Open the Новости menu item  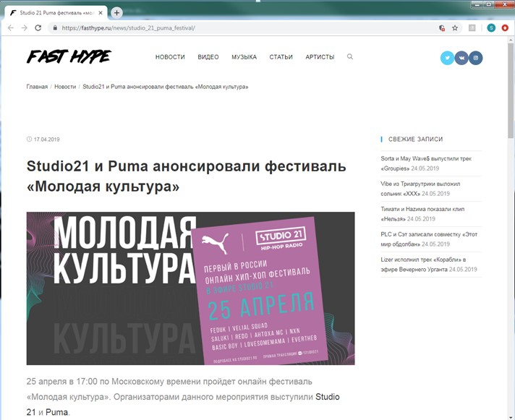(170, 57)
